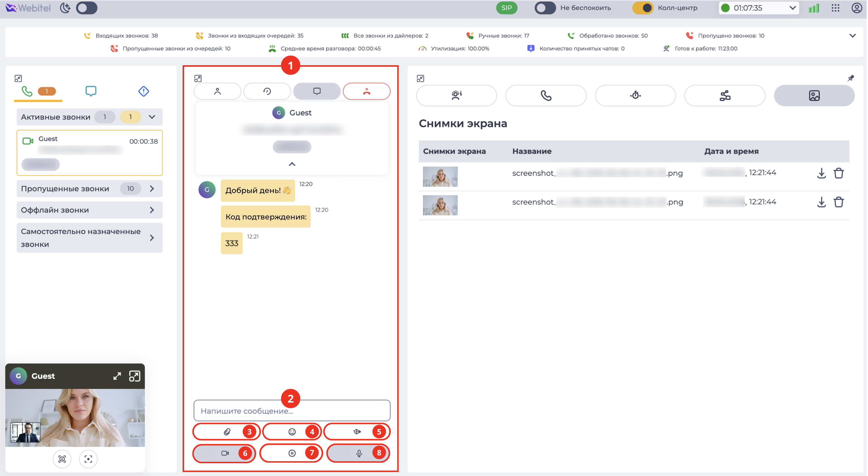Click the focus capture icon under video
Viewport: 868px width, 476px height.
88,459
